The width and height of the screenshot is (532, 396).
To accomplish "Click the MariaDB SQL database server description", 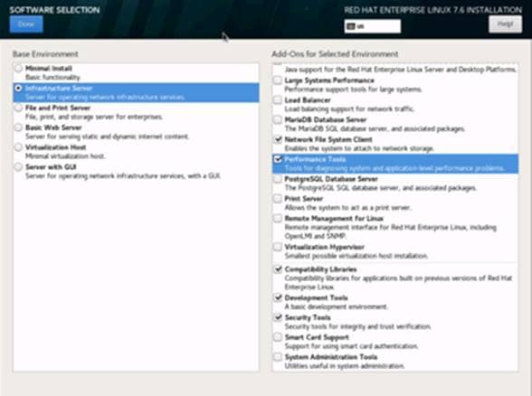I will click(375, 128).
